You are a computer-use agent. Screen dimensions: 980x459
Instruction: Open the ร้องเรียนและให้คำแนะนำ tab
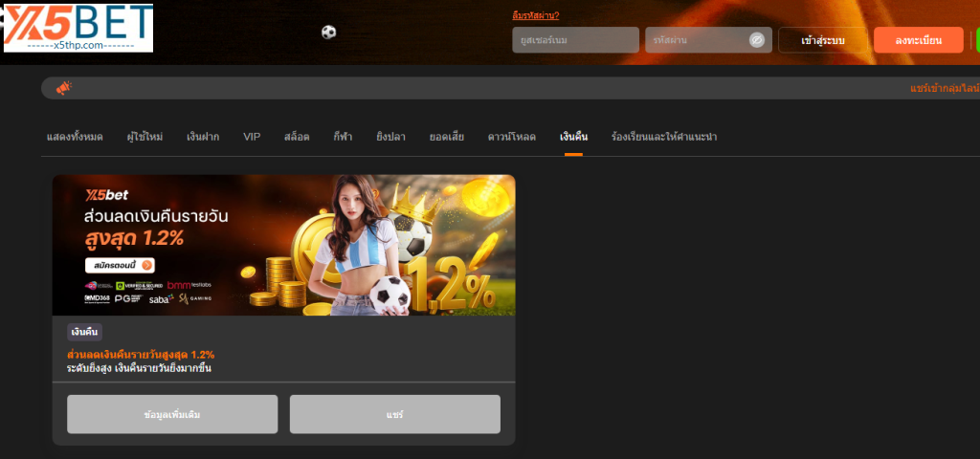(664, 137)
